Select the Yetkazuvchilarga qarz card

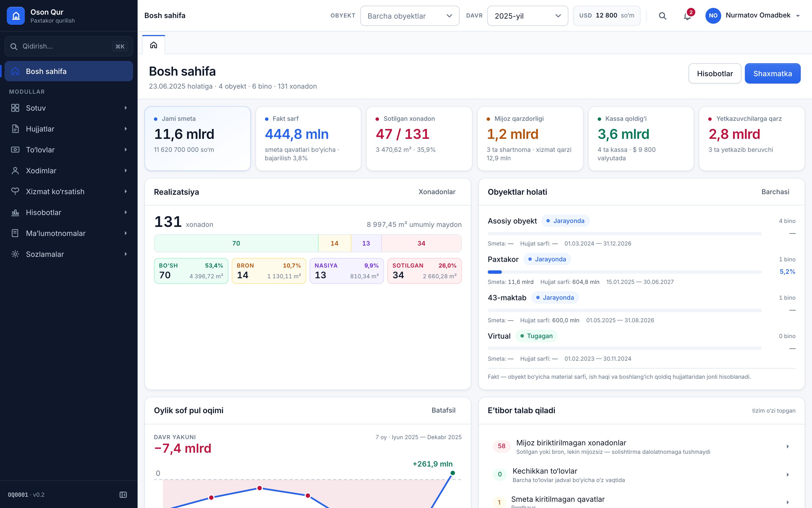tap(752, 138)
